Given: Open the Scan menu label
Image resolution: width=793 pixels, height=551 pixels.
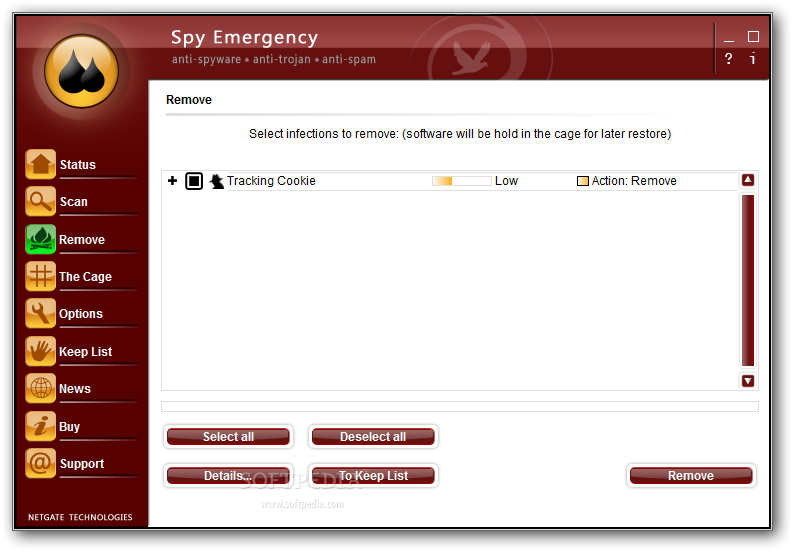Looking at the screenshot, I should (x=73, y=202).
